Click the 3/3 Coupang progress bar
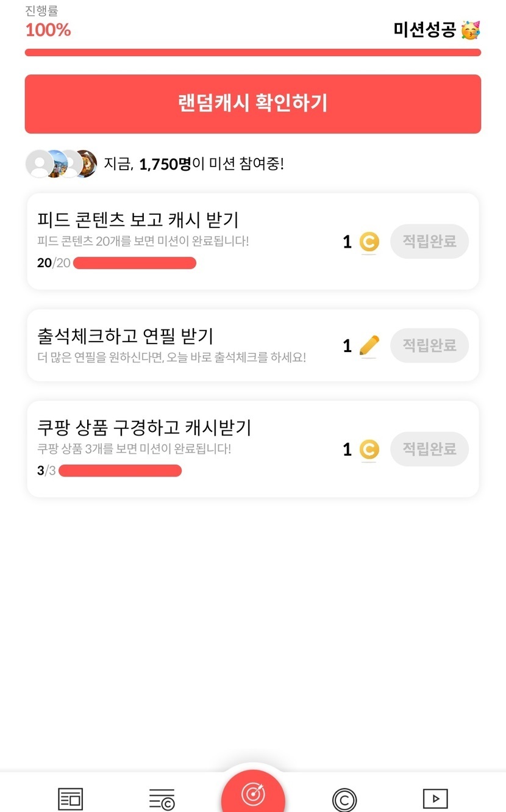This screenshot has width=506, height=812. [x=120, y=471]
